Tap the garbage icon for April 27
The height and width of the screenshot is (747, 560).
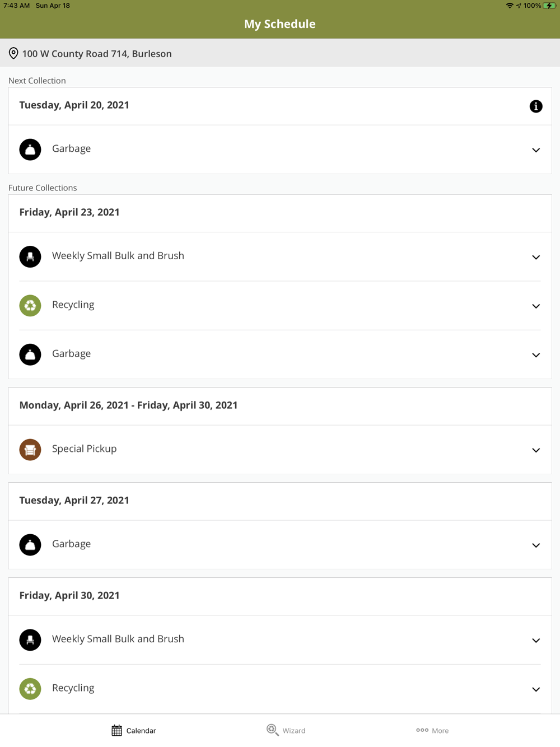[x=30, y=545]
